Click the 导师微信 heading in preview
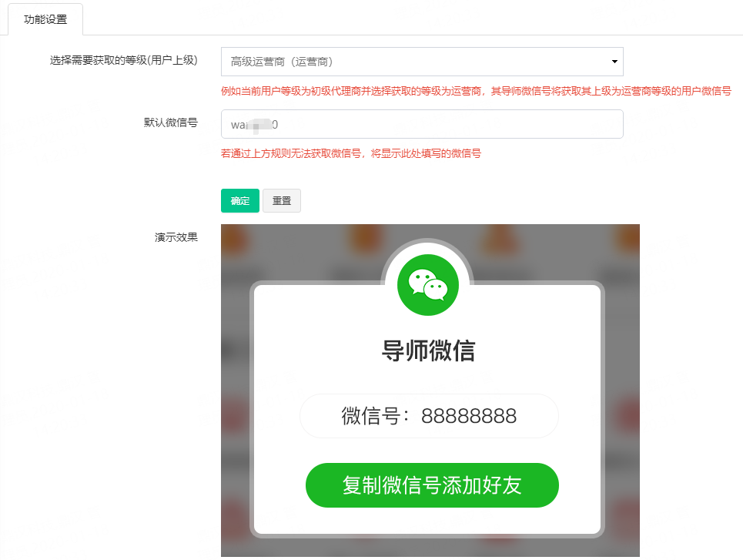Screen dimensions: 743x560 428,351
